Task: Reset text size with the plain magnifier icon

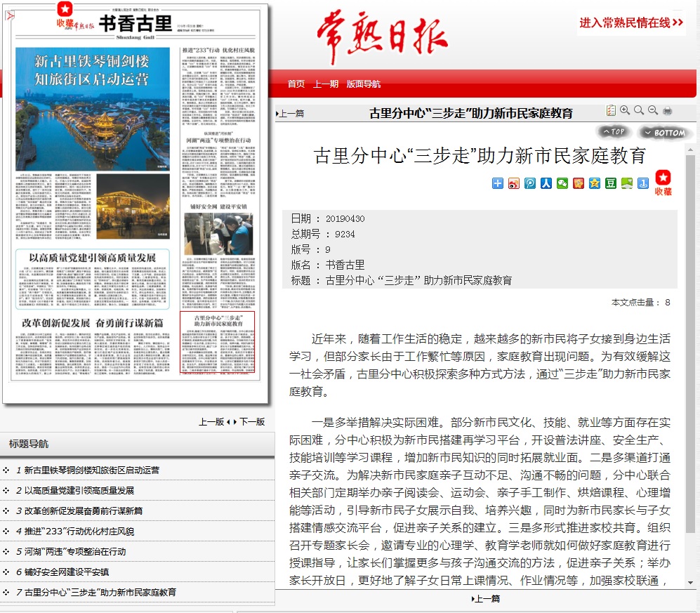Action: 639,110
